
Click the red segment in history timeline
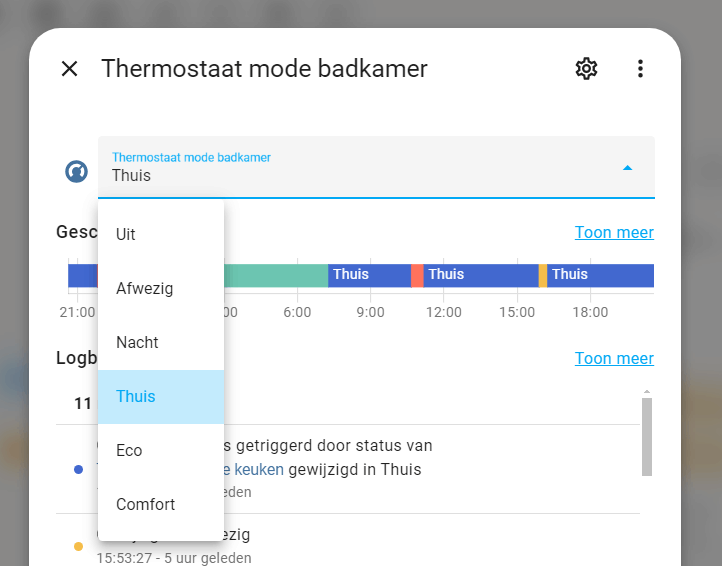pos(417,275)
